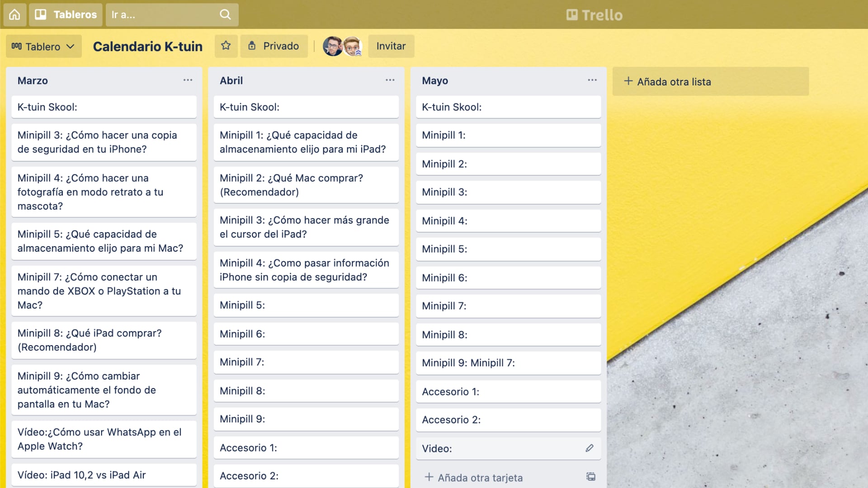Select the Marzo list title
868x488 pixels.
click(33, 80)
